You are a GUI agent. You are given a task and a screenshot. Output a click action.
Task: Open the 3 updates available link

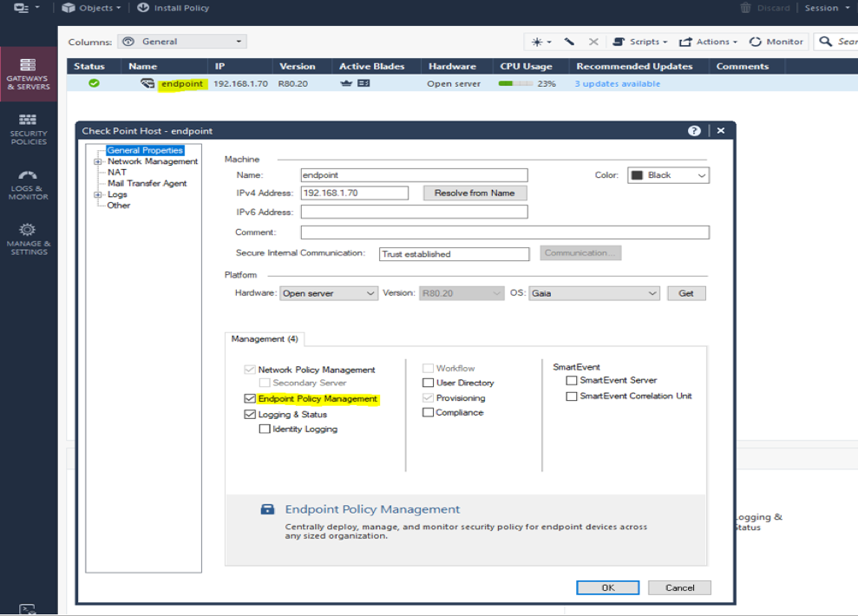click(x=617, y=83)
